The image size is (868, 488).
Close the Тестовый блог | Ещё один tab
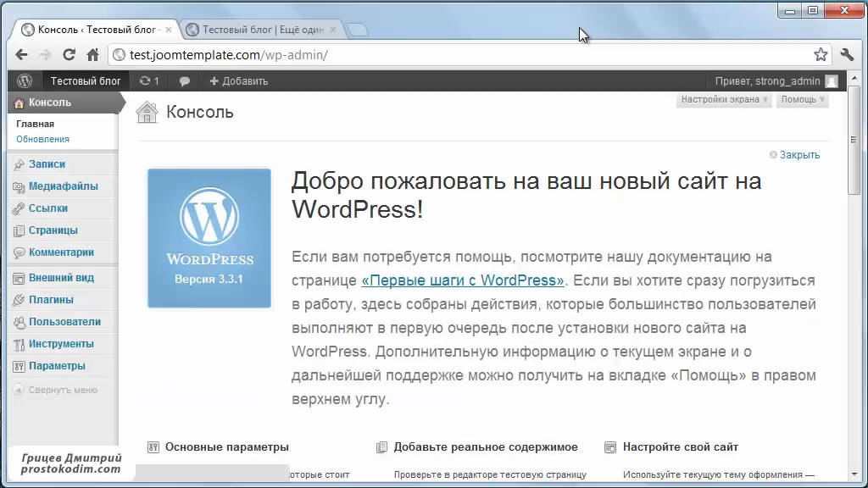[x=332, y=30]
